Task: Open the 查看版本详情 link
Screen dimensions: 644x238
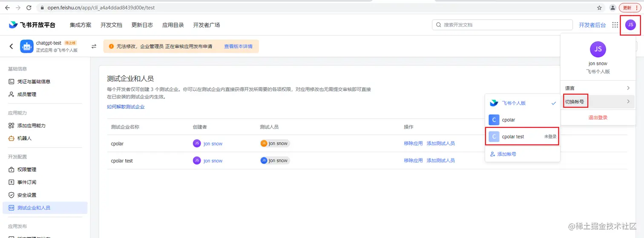Action: (238, 46)
